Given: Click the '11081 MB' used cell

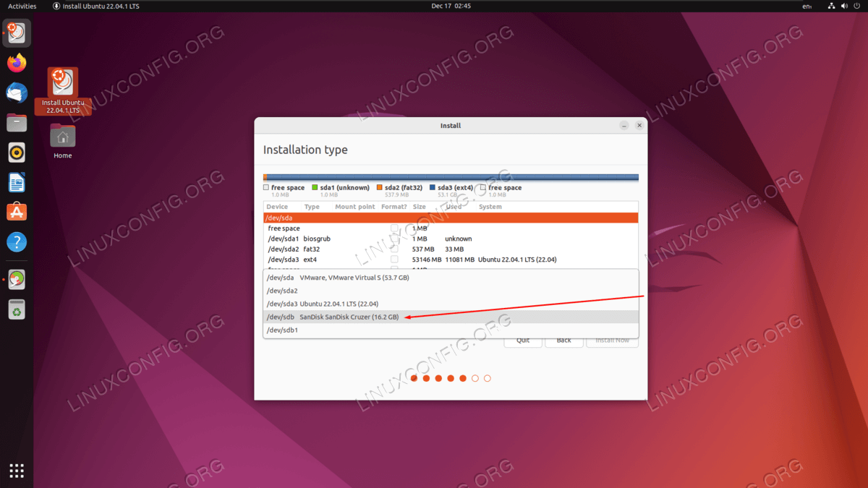Looking at the screenshot, I should 460,259.
